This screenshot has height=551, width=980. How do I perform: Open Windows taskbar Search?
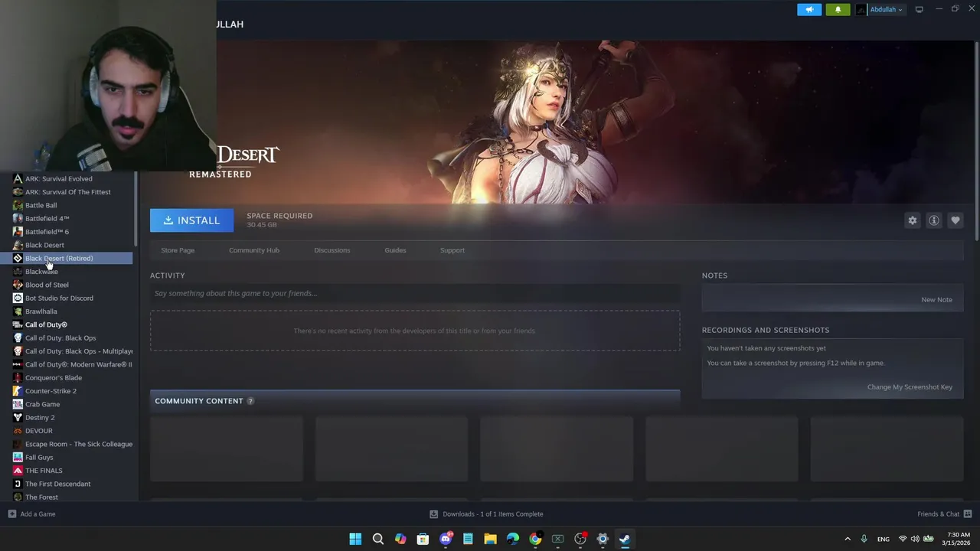click(x=378, y=539)
